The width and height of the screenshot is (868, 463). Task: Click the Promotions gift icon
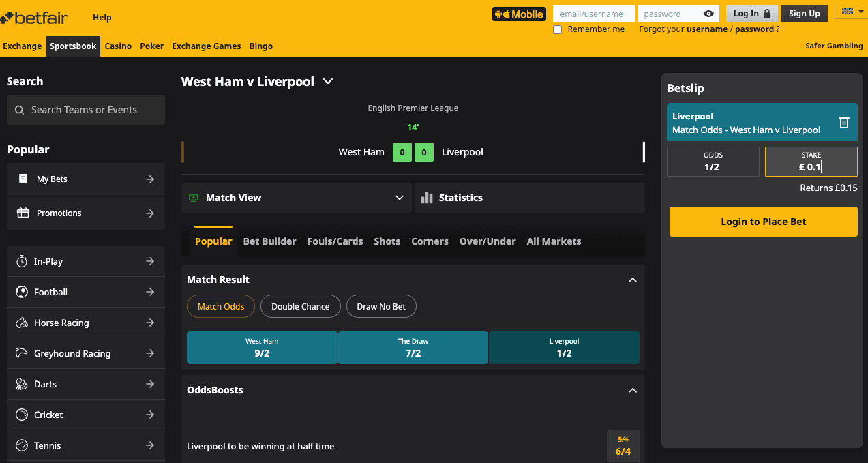pyautogui.click(x=23, y=213)
